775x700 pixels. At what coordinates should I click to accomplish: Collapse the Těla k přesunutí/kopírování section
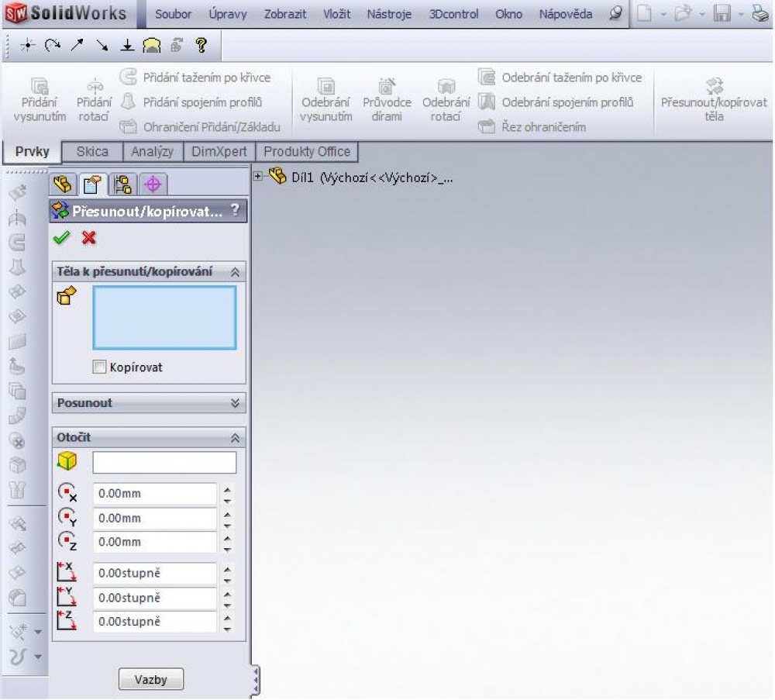click(x=235, y=272)
